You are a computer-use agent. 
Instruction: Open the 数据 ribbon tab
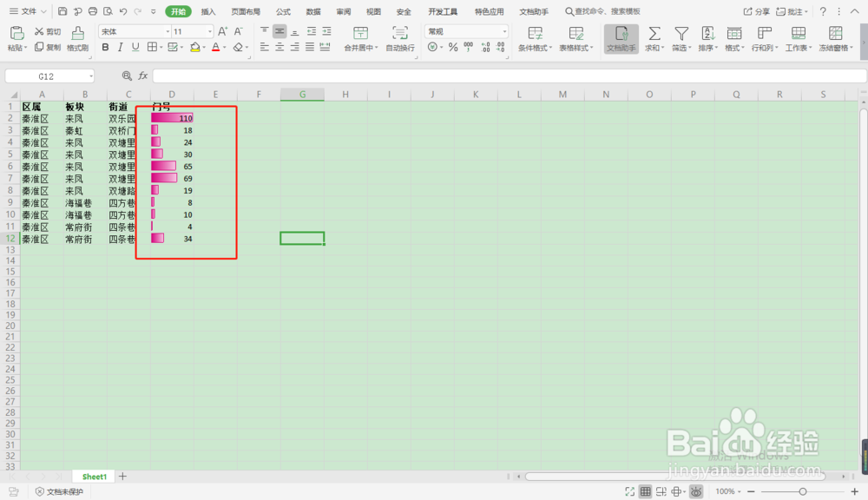[313, 12]
